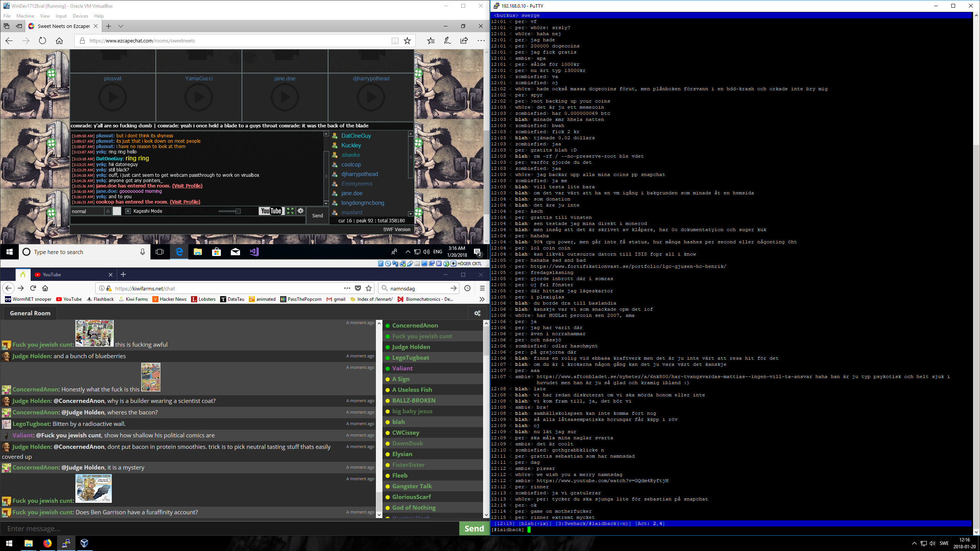Image resolution: width=980 pixels, height=551 pixels.
Task: Open new Firefox tab
Action: tap(123, 274)
